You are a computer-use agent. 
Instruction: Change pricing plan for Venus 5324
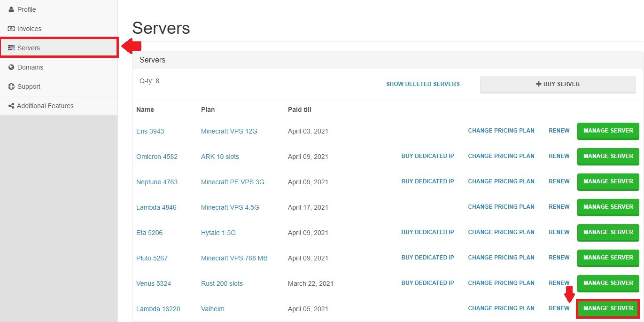click(x=501, y=283)
